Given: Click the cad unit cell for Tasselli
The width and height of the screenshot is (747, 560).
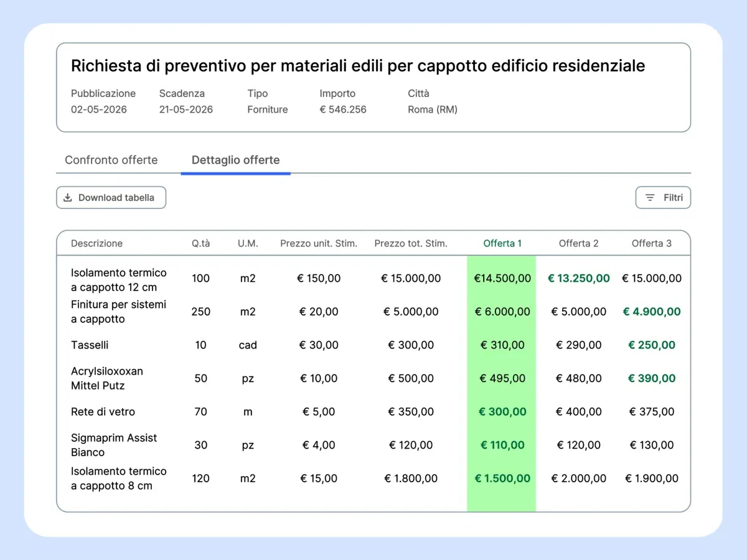Looking at the screenshot, I should point(248,345).
